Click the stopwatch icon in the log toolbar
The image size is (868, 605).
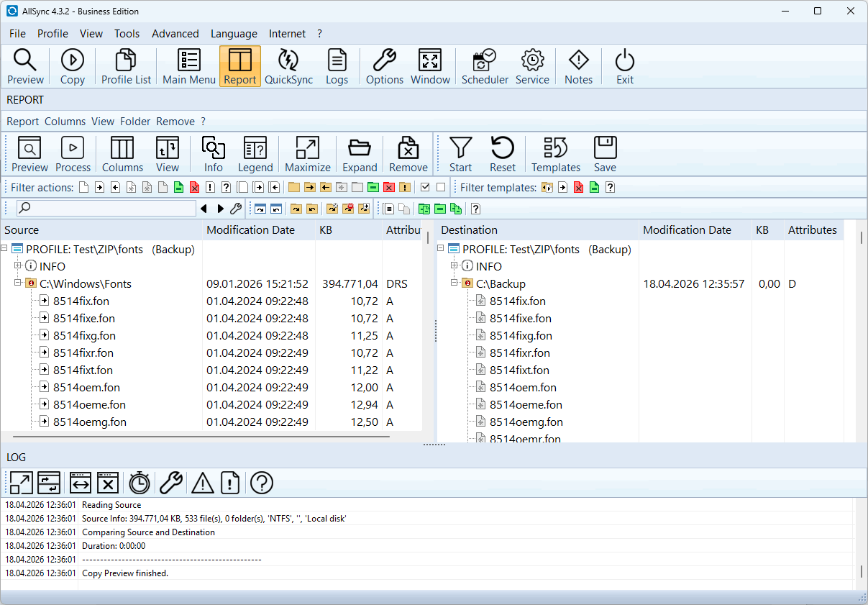139,483
